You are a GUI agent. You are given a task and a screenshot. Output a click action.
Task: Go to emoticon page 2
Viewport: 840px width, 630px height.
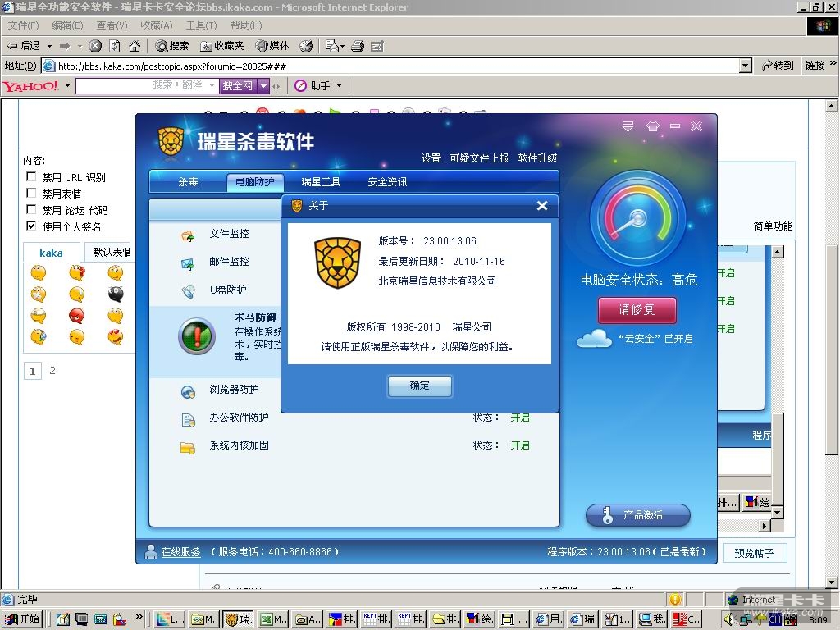(52, 370)
